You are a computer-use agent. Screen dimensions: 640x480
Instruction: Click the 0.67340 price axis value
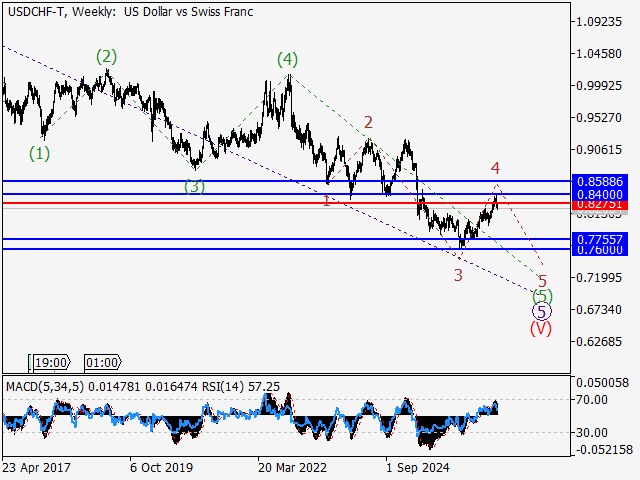598,309
